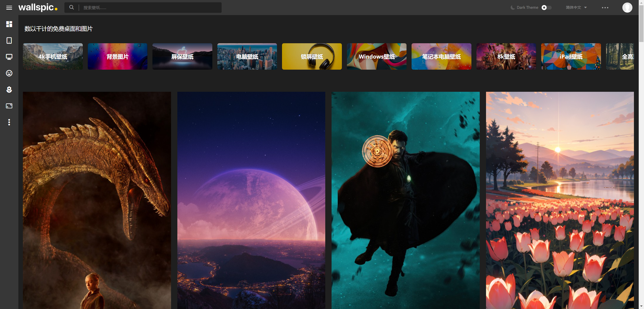Image resolution: width=644 pixels, height=309 pixels.
Task: Click the dashboard grid sidebar icon
Action: (x=9, y=24)
